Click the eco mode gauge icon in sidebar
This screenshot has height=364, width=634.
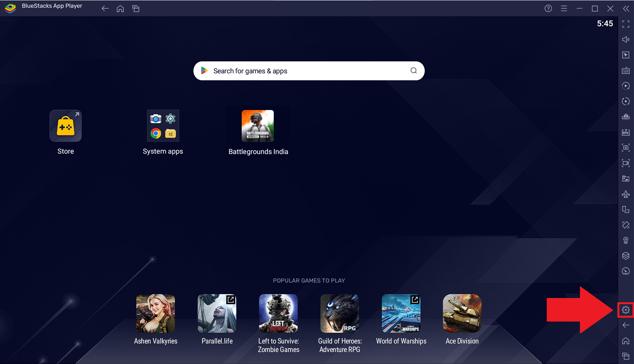pos(626,271)
